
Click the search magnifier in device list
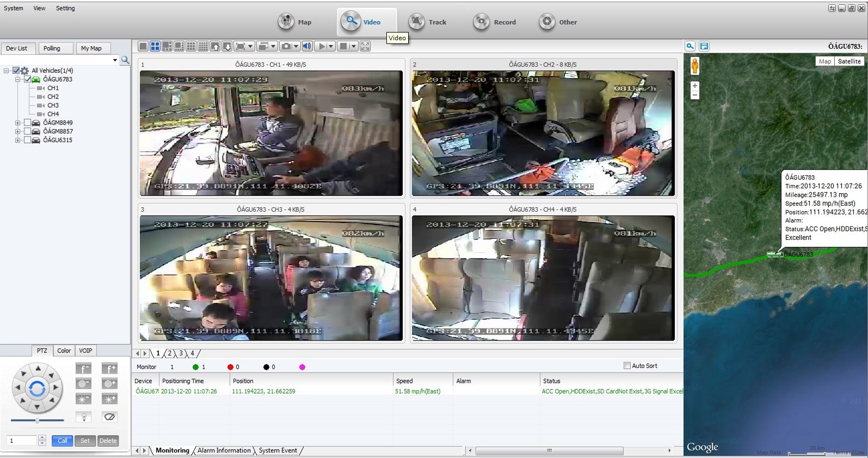point(125,60)
